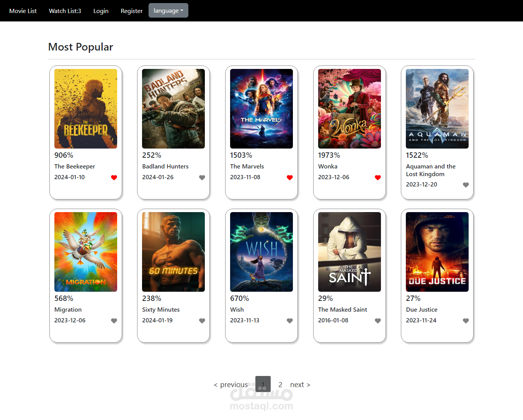
Task: Click the 'Sixty Minutes' title
Action: click(x=161, y=310)
